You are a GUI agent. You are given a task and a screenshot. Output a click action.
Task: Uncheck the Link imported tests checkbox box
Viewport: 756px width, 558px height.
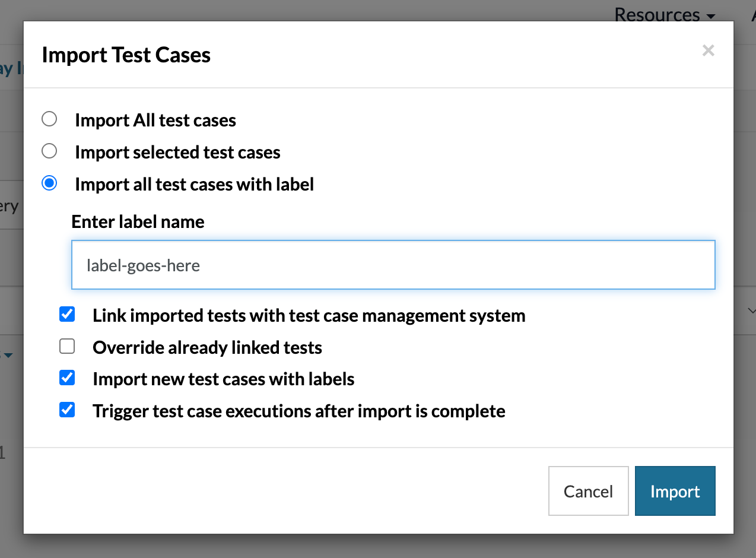click(x=67, y=314)
